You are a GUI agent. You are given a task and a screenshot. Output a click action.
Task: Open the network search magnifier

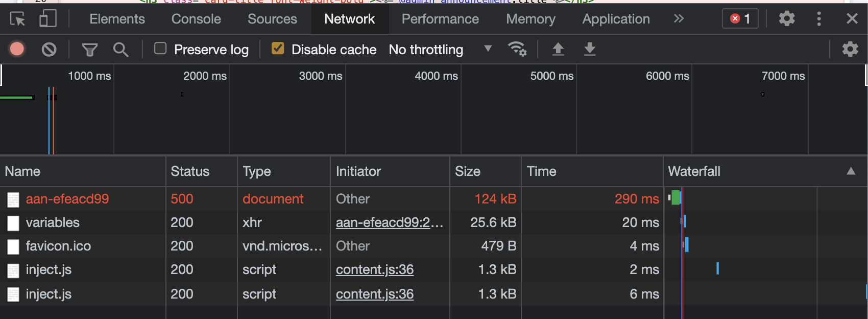121,50
